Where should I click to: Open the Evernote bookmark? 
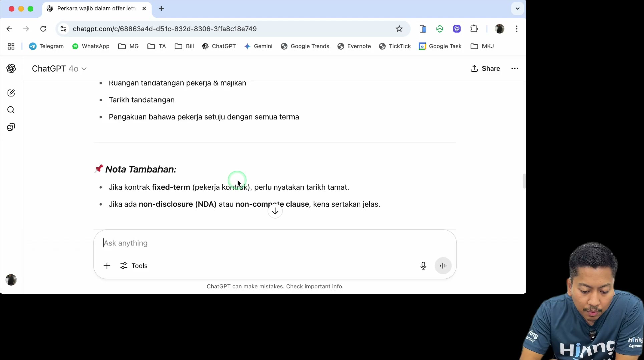[x=354, y=46]
